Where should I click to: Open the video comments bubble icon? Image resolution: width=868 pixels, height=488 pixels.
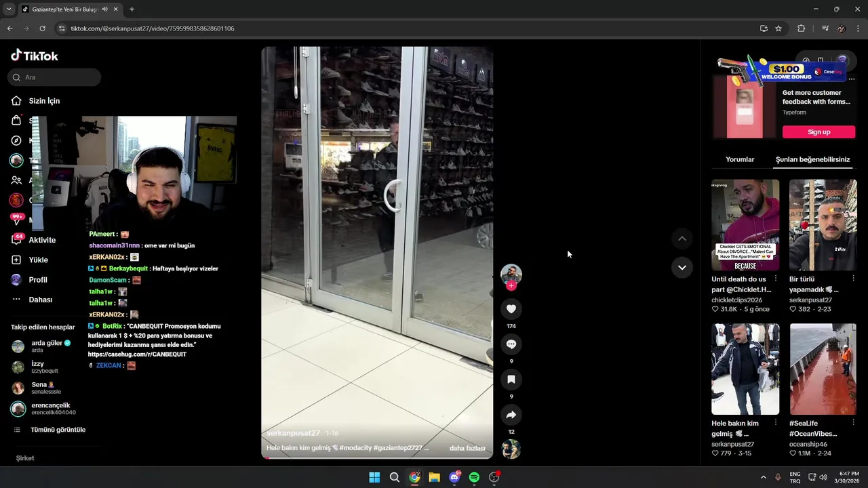(511, 344)
